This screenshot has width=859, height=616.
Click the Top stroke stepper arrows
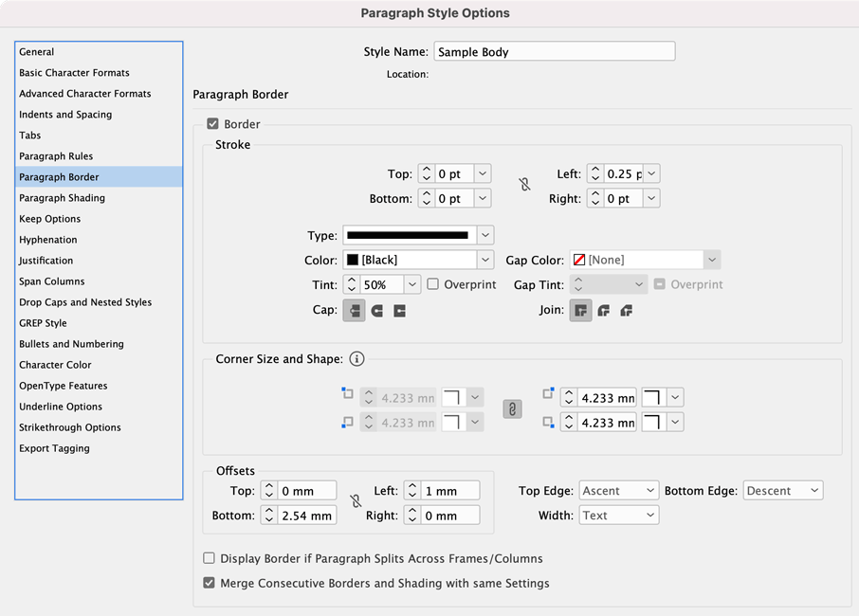click(427, 174)
